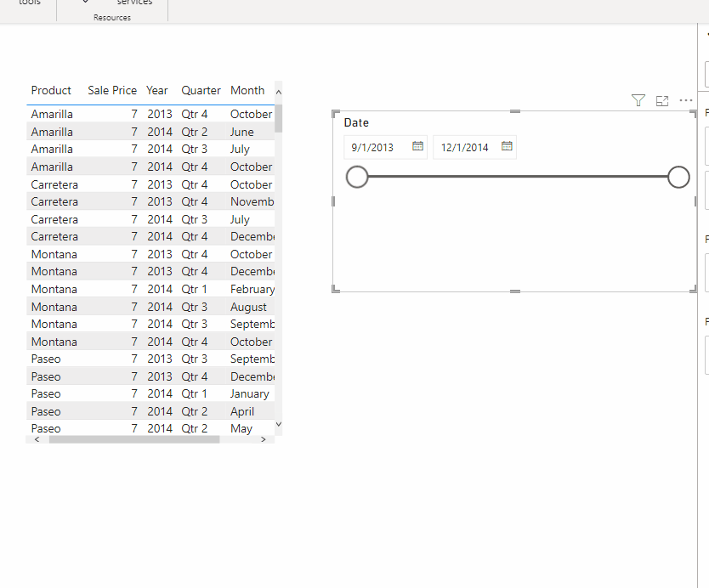This screenshot has height=588, width=709.
Task: Select Montana row with month August
Action: click(150, 307)
